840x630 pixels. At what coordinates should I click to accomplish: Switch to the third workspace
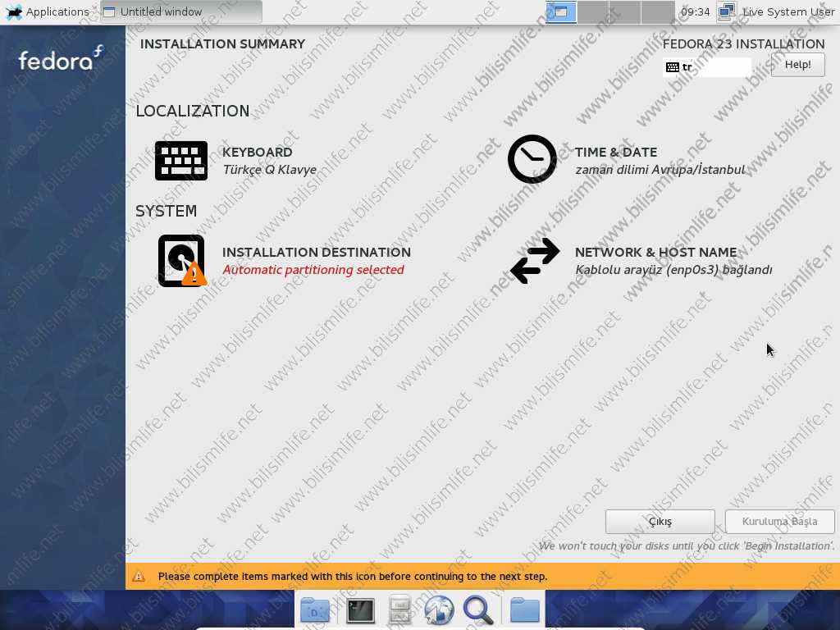[625, 11]
